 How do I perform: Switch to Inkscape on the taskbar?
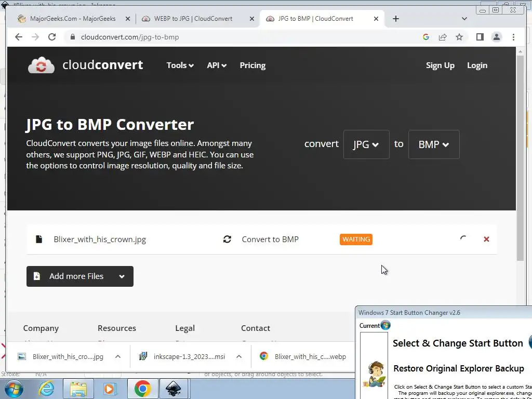[174, 389]
